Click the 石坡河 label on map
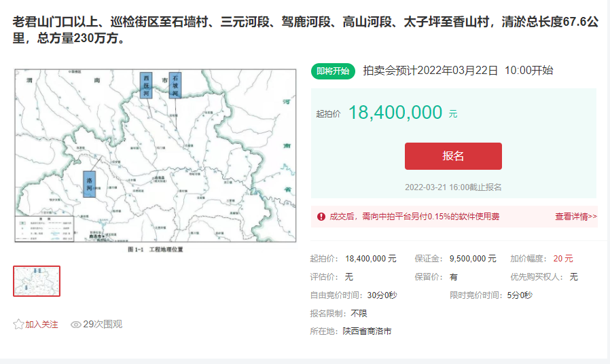This screenshot has width=610, height=364. [x=175, y=86]
